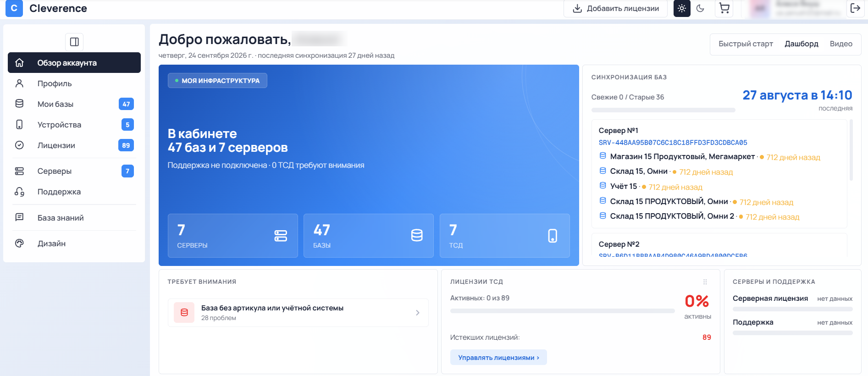Select the Быстрый старт tab
The width and height of the screenshot is (868, 376).
[x=746, y=44]
